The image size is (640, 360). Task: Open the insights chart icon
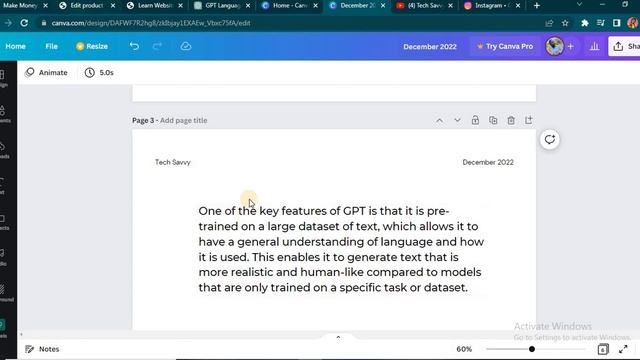click(594, 47)
